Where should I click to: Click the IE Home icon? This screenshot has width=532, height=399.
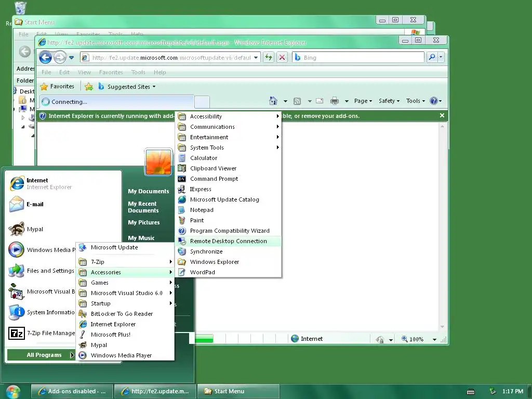273,101
